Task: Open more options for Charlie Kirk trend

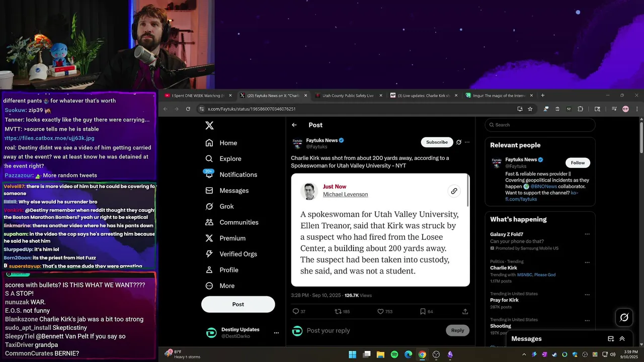Action: pyautogui.click(x=587, y=262)
